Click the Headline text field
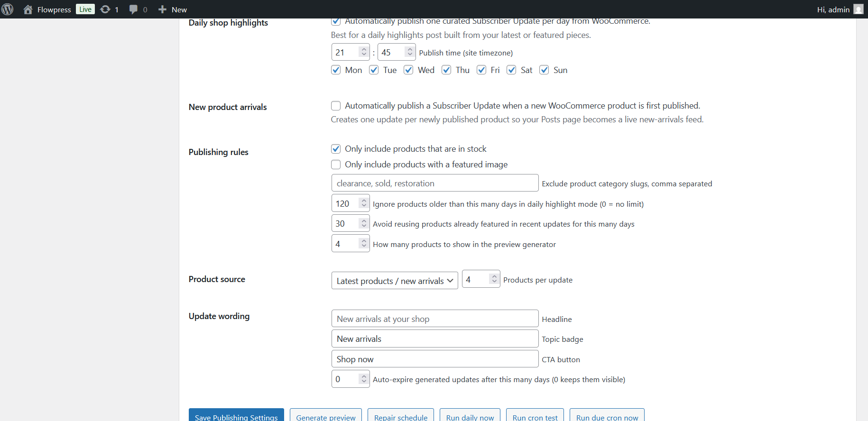The width and height of the screenshot is (868, 421). 435,319
